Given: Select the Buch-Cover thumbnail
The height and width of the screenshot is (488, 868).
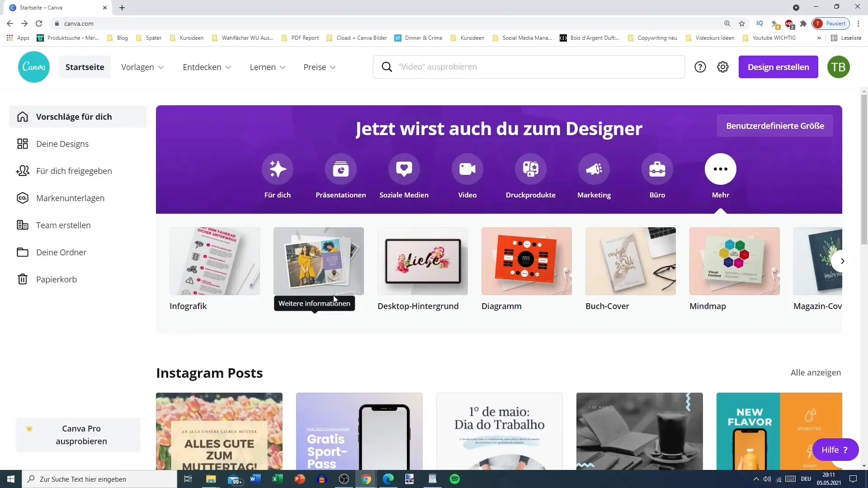Looking at the screenshot, I should coord(631,261).
